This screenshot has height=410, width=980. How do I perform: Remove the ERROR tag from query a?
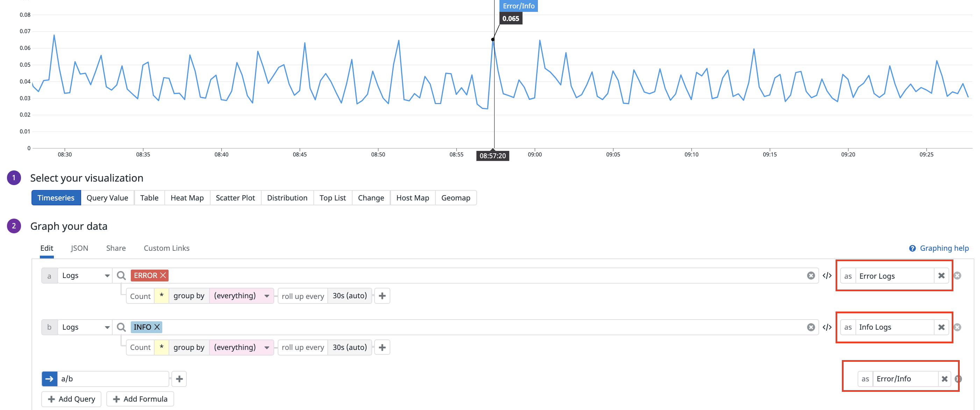[x=163, y=275]
